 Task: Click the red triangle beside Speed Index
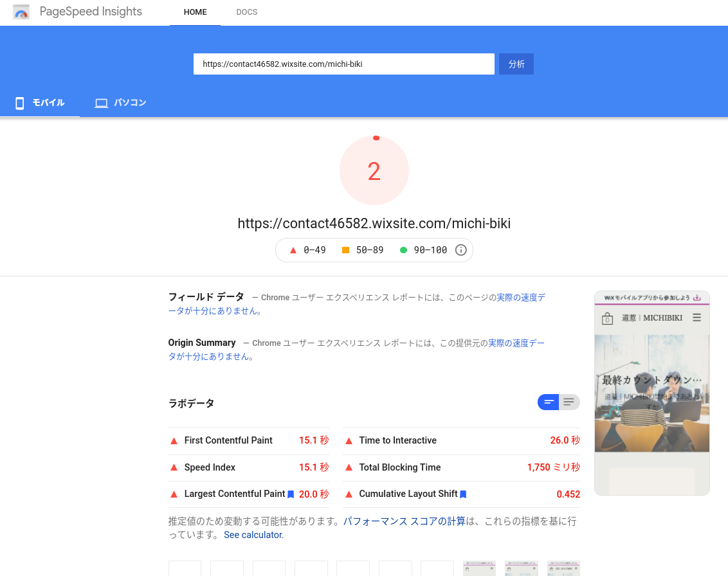(174, 467)
